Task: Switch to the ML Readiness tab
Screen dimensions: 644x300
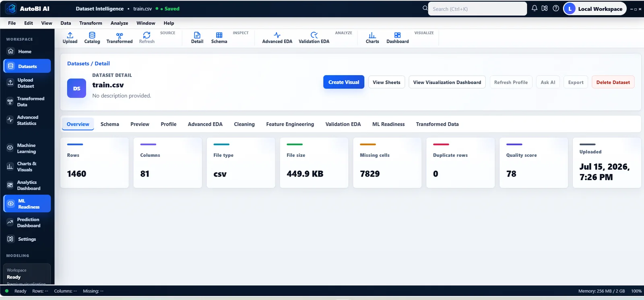Action: pyautogui.click(x=388, y=124)
